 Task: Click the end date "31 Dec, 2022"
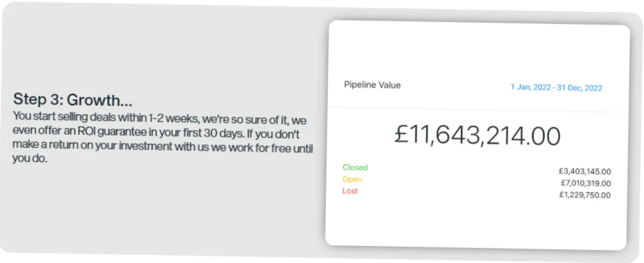(580, 88)
